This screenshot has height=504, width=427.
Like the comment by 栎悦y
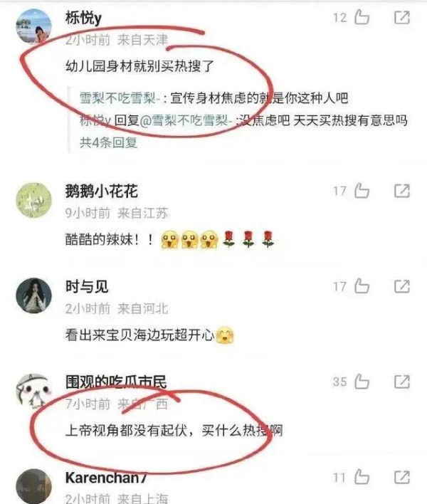click(x=362, y=17)
